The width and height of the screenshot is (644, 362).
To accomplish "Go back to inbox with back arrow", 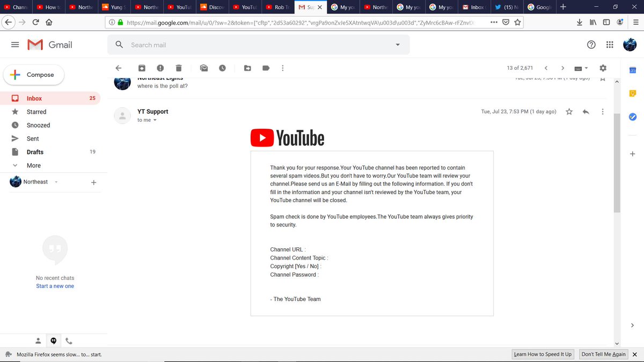I will [119, 68].
